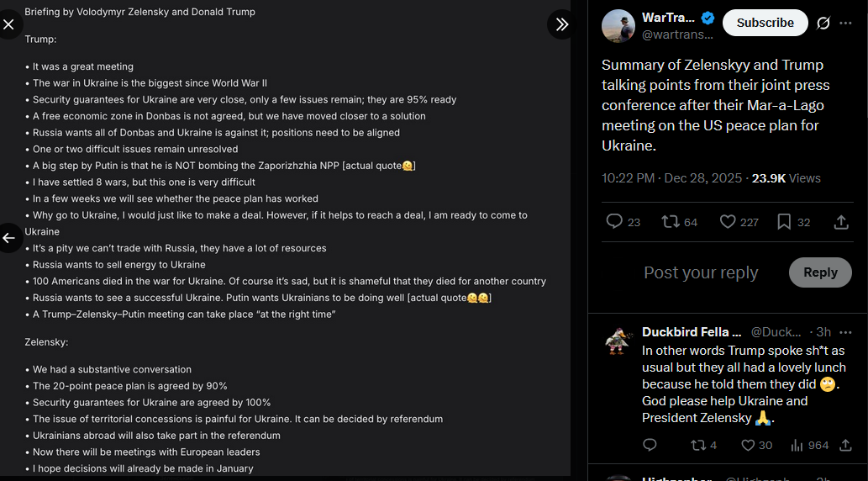
Task: View analytics for Duckbird Fella's reply
Action: 798,445
